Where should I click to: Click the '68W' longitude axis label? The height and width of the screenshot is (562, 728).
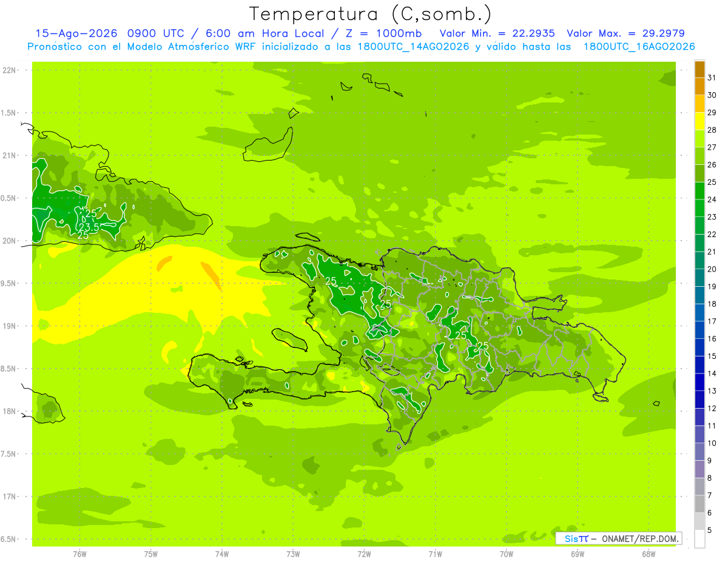[648, 554]
